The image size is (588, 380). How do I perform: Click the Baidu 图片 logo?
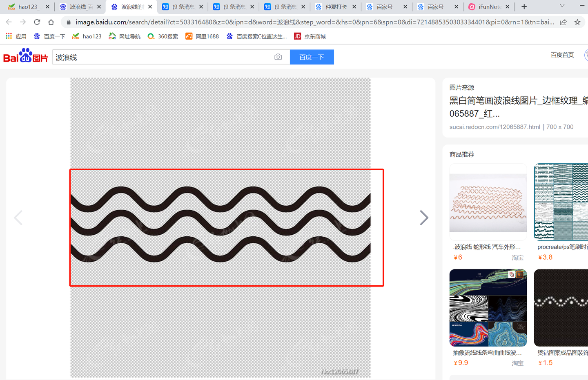tap(25, 57)
